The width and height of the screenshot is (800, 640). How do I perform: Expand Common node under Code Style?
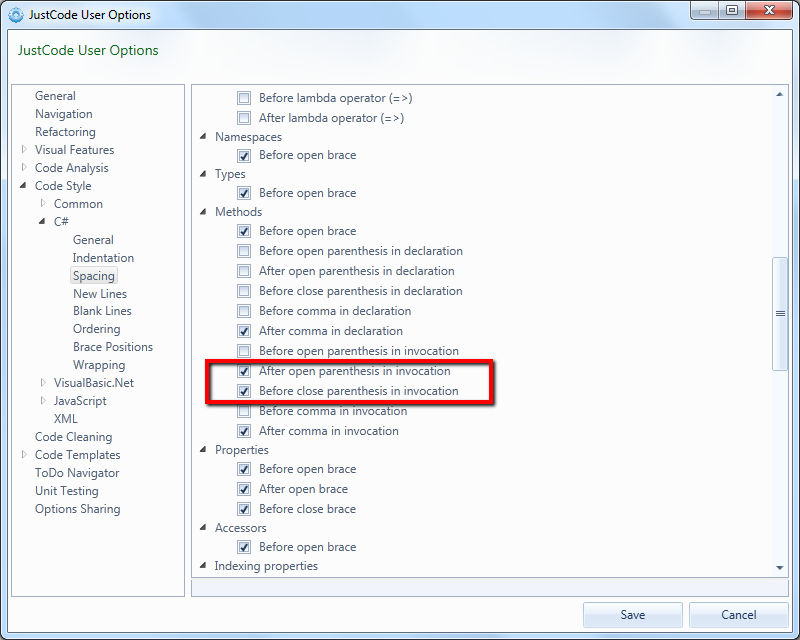click(43, 203)
